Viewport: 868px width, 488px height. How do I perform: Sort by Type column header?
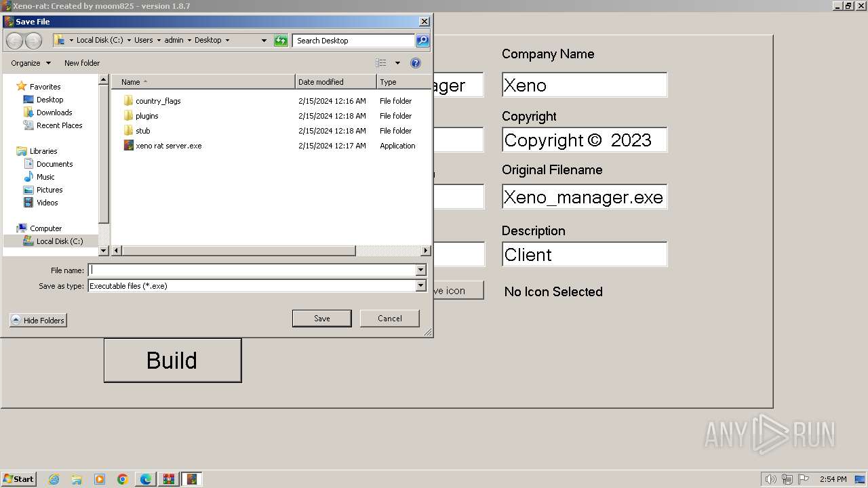[x=403, y=82]
